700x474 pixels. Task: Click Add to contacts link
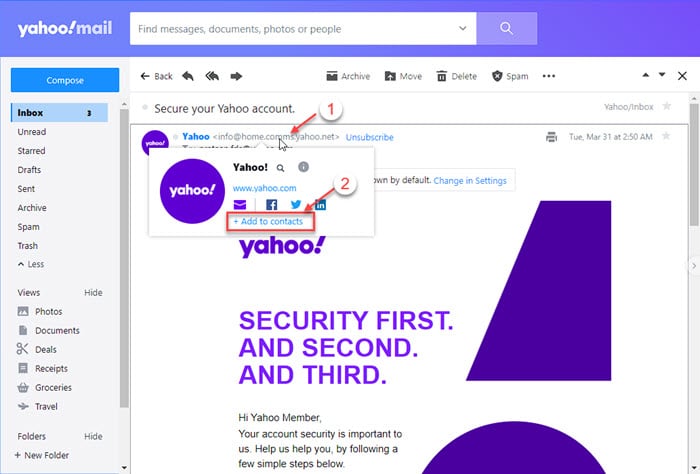tap(268, 221)
